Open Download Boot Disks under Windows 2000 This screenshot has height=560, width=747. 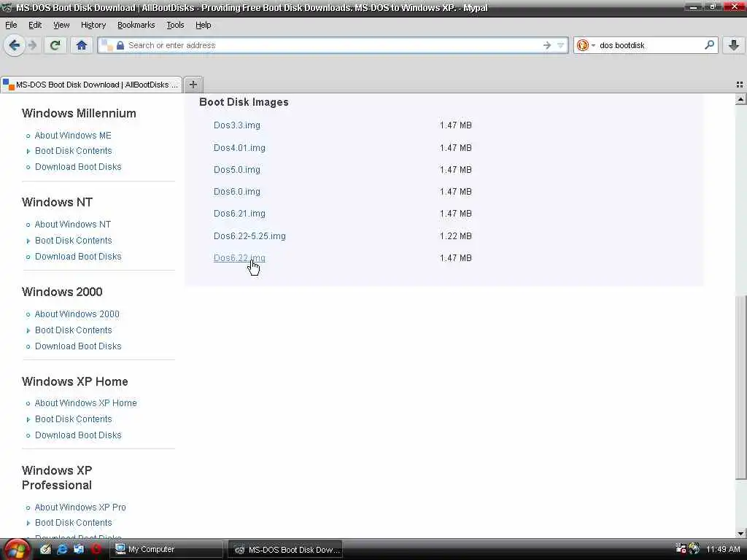[78, 346]
